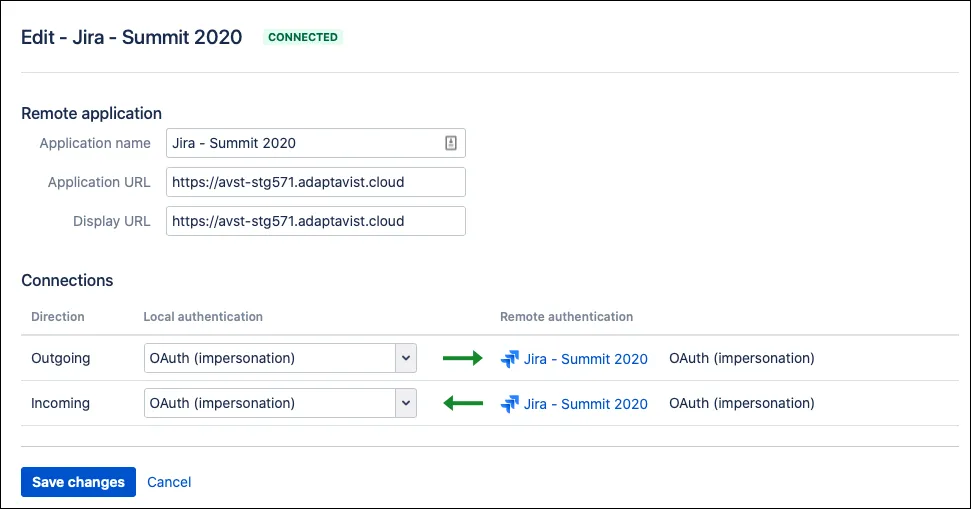Click the Remote authentication column header
Image resolution: width=971 pixels, height=509 pixels.
(x=567, y=316)
